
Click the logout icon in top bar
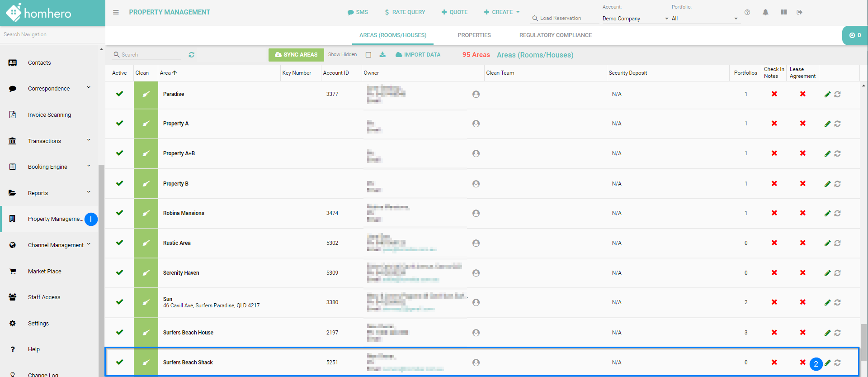pyautogui.click(x=799, y=12)
